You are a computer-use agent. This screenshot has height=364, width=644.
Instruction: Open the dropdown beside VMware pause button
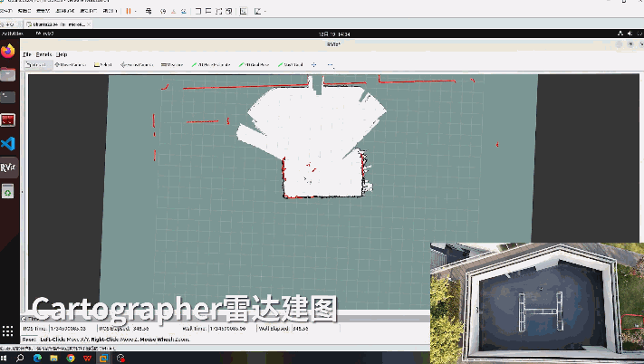click(x=136, y=11)
